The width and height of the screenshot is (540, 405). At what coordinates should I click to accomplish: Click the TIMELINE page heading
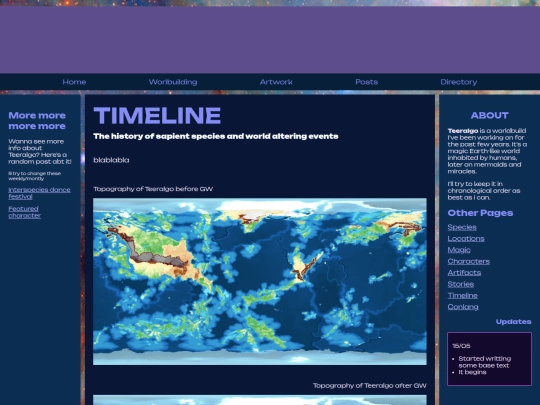(157, 115)
